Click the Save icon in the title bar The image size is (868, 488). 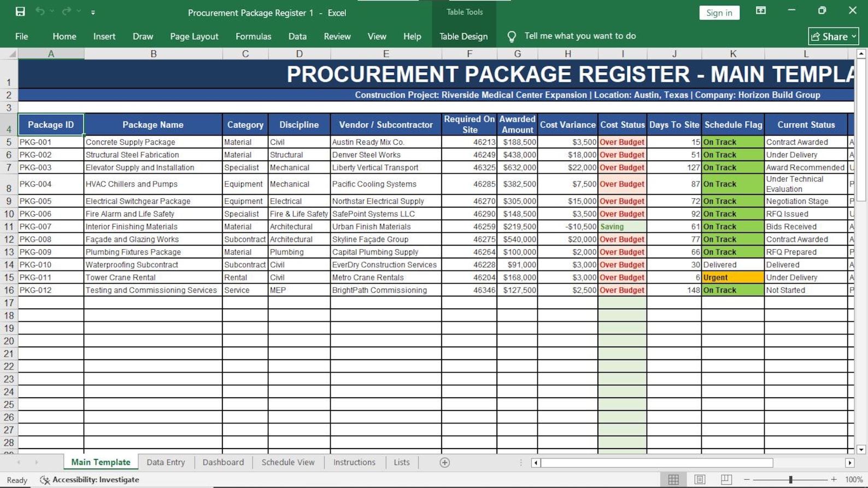20,11
